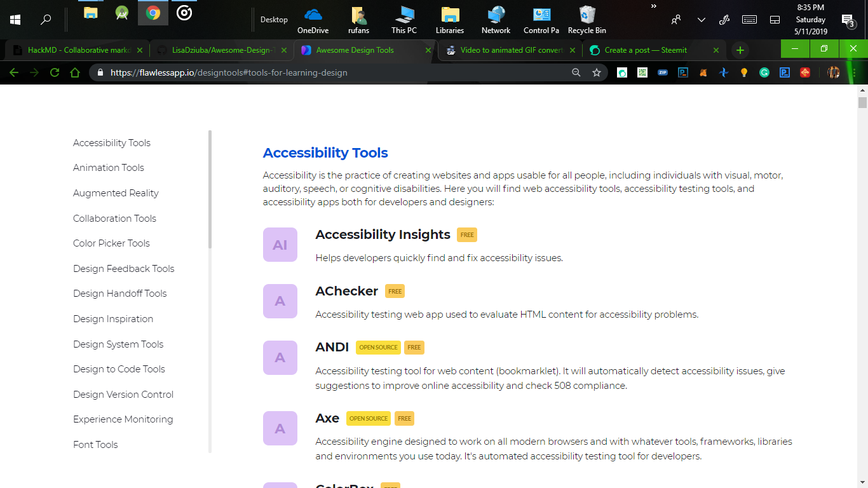Open the light bulb extension icon
The width and height of the screenshot is (868, 488).
744,72
